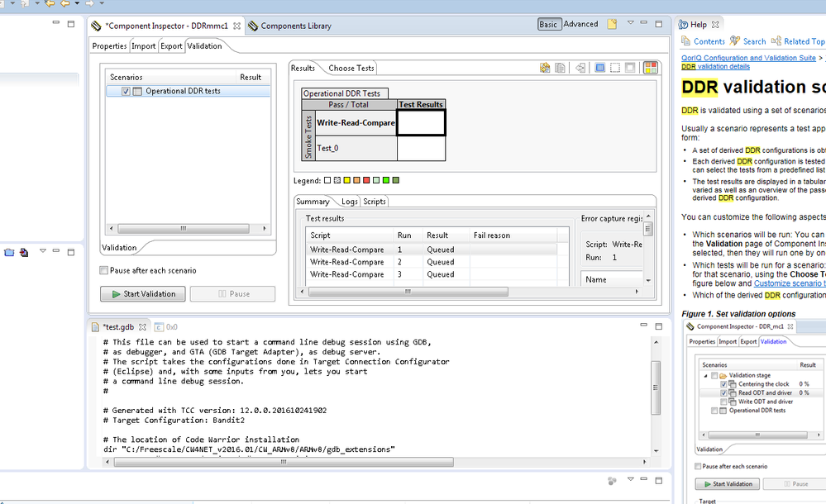Image resolution: width=826 pixels, height=504 pixels.
Task: Open forward navigation history dropdown arrow
Action: pyautogui.click(x=102, y=3)
